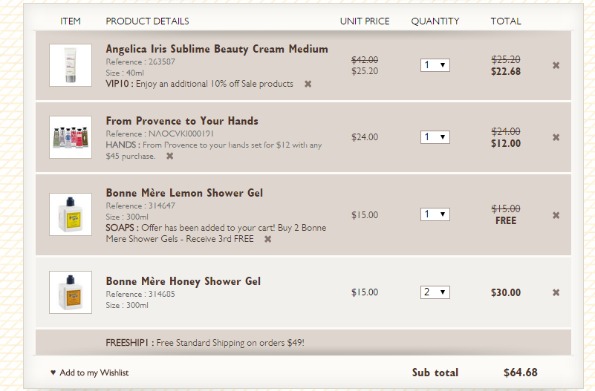The height and width of the screenshot is (391, 595).
Task: Remove From Provence to Your Hands item
Action: (556, 137)
